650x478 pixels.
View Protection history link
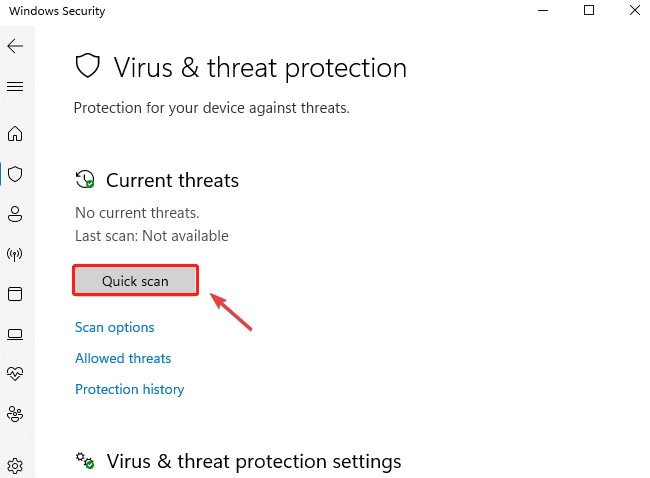(129, 389)
